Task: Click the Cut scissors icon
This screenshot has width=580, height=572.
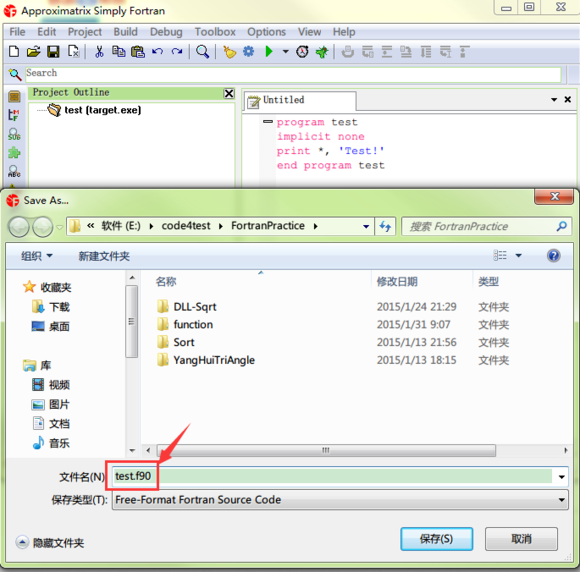Action: [99, 51]
